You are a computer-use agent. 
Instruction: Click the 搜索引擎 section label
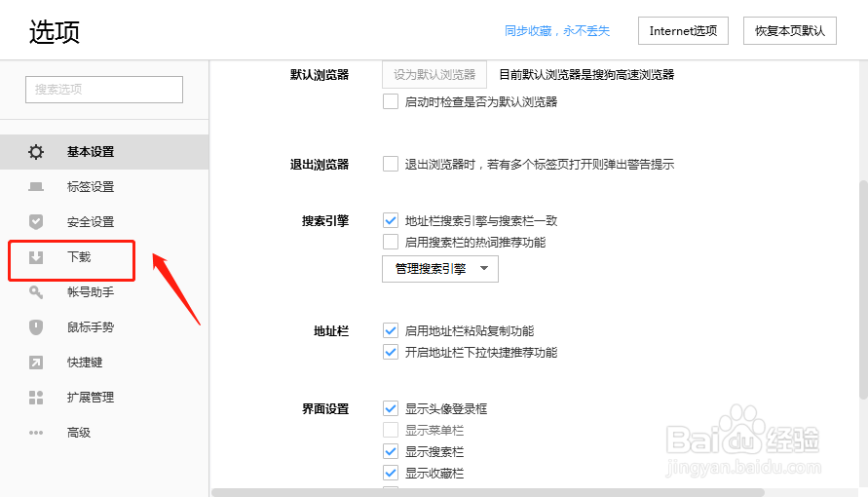coord(325,221)
